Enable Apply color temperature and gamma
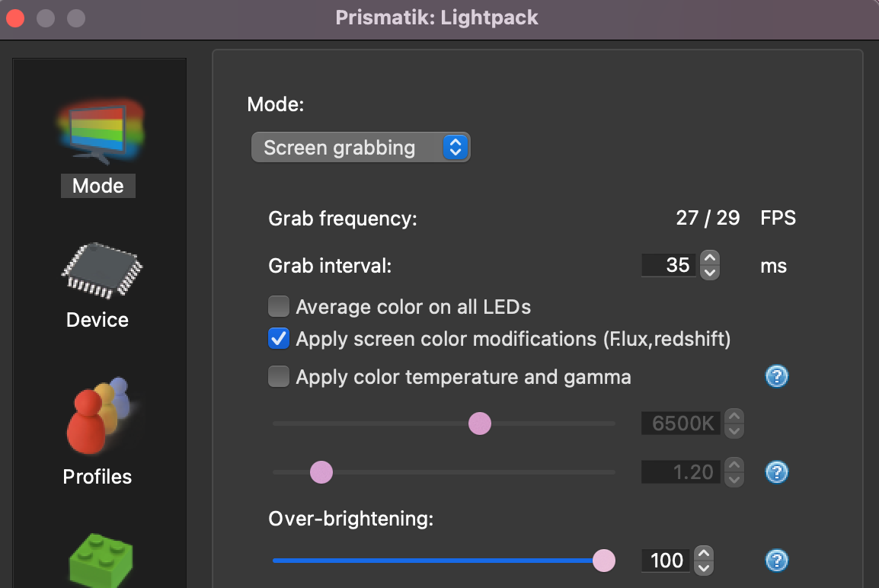This screenshot has width=879, height=588. pos(279,376)
